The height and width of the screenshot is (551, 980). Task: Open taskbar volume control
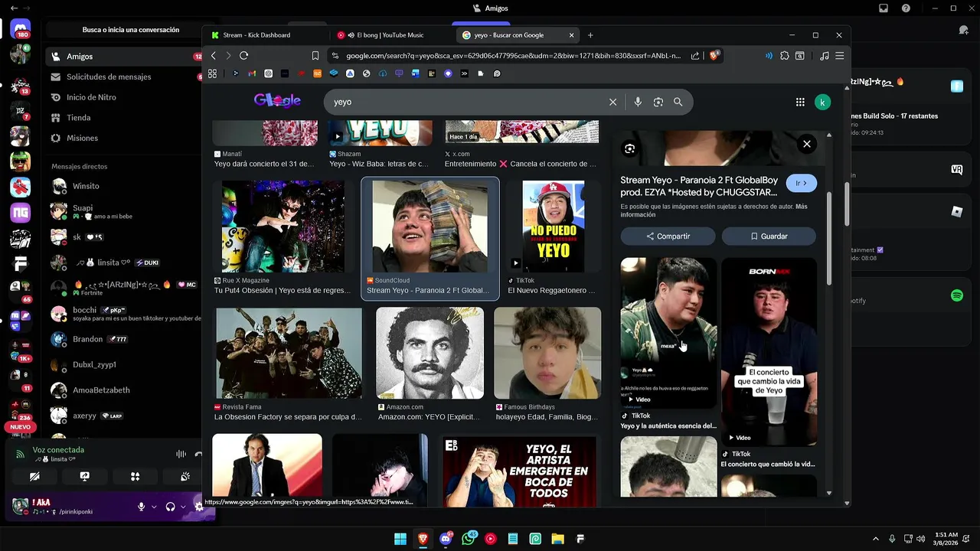click(x=920, y=539)
